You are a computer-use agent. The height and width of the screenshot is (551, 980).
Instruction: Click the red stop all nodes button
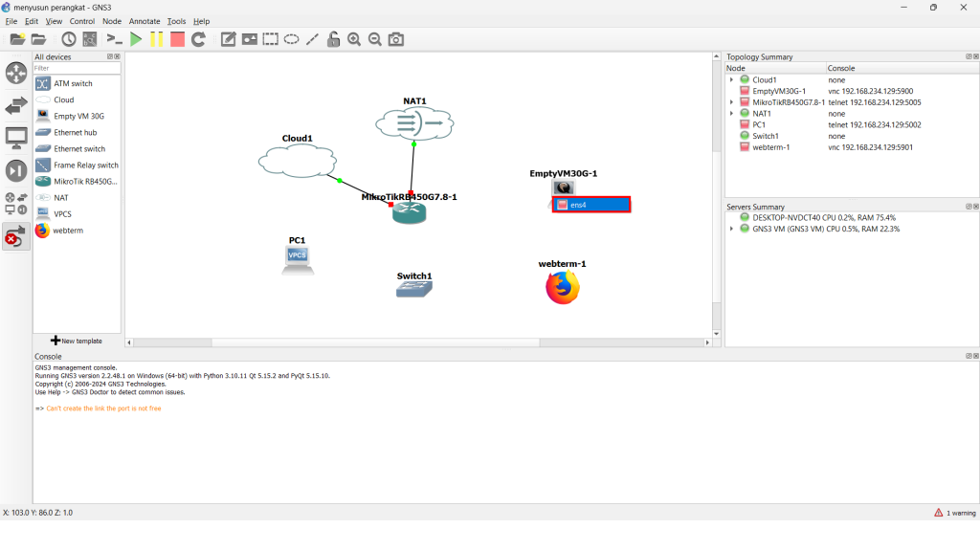[x=177, y=39]
